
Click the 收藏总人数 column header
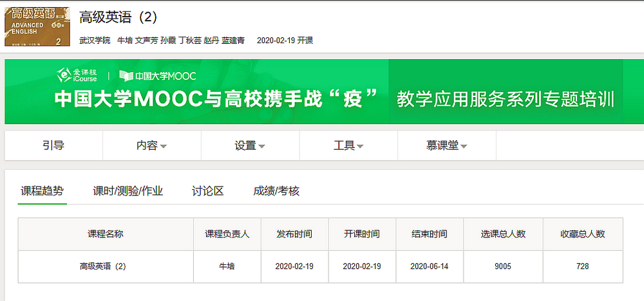pyautogui.click(x=583, y=234)
